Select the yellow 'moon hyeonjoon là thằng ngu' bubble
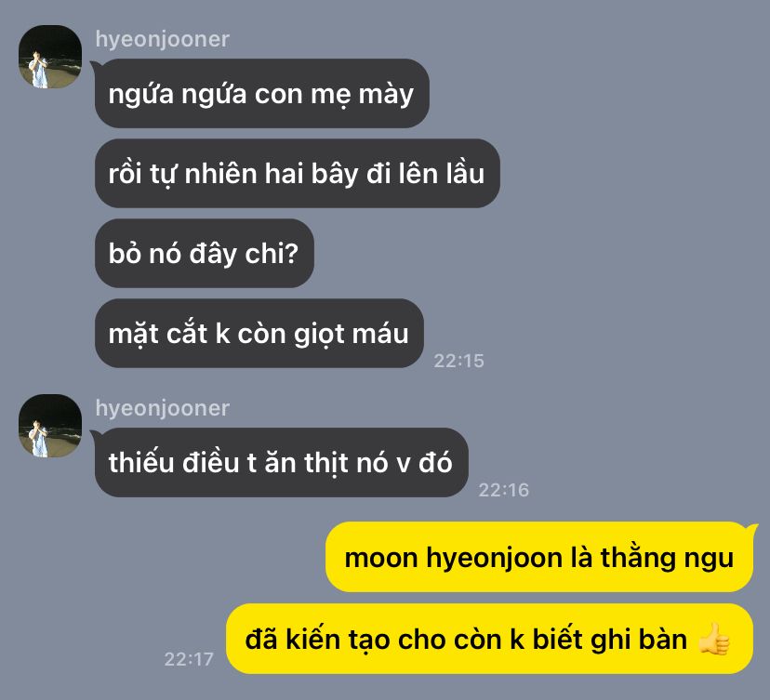Screen dimensions: 770x700 539,557
